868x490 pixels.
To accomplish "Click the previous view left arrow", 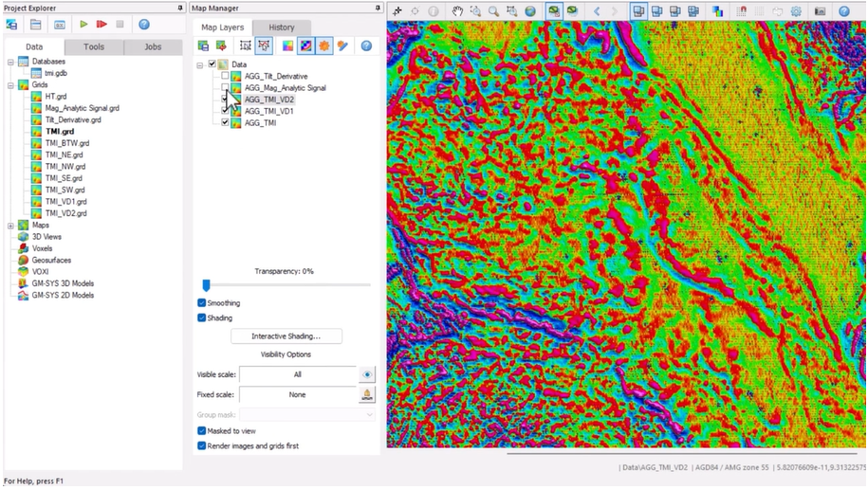I will (x=596, y=11).
